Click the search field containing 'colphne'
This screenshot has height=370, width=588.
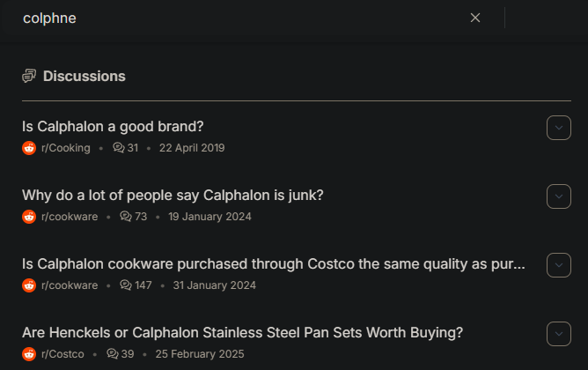coord(240,18)
